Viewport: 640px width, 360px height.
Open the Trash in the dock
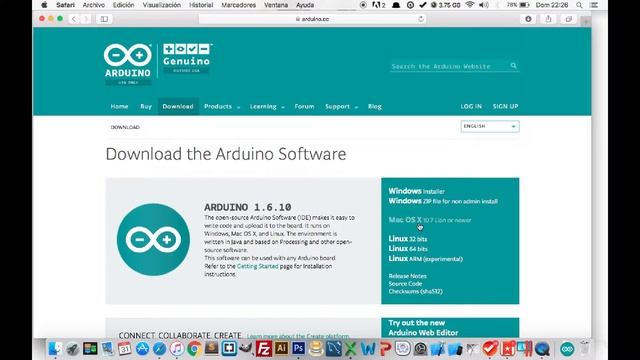tap(585, 349)
